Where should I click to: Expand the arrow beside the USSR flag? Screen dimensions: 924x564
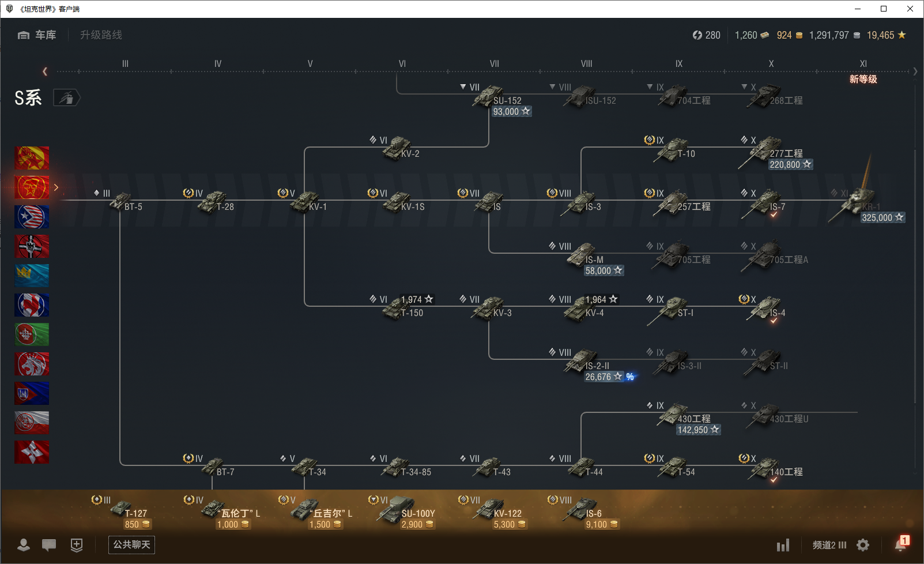pyautogui.click(x=56, y=187)
